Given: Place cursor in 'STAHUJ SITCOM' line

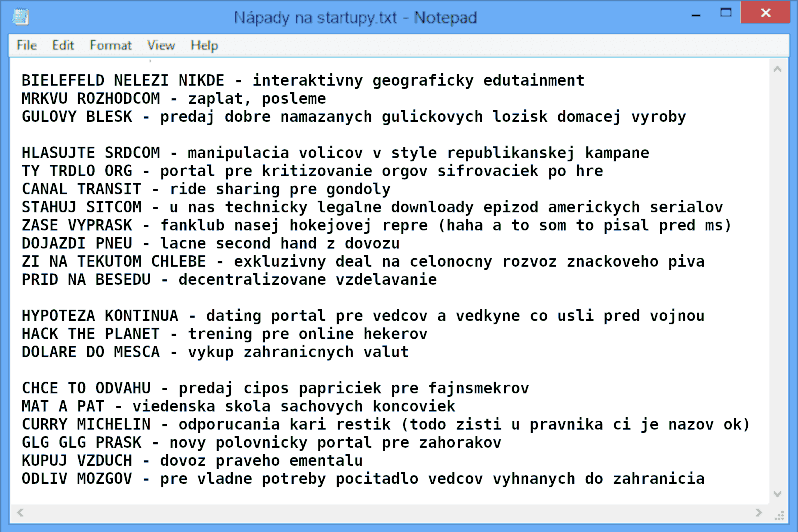Looking at the screenshot, I should 372,207.
